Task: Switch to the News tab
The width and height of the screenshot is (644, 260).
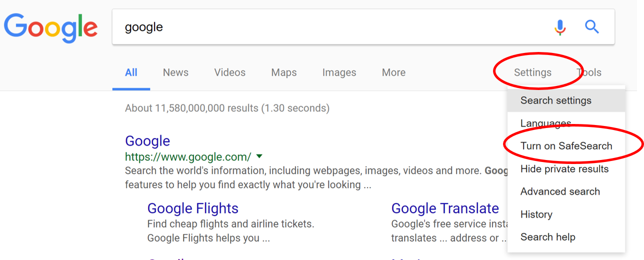Action: click(x=175, y=72)
